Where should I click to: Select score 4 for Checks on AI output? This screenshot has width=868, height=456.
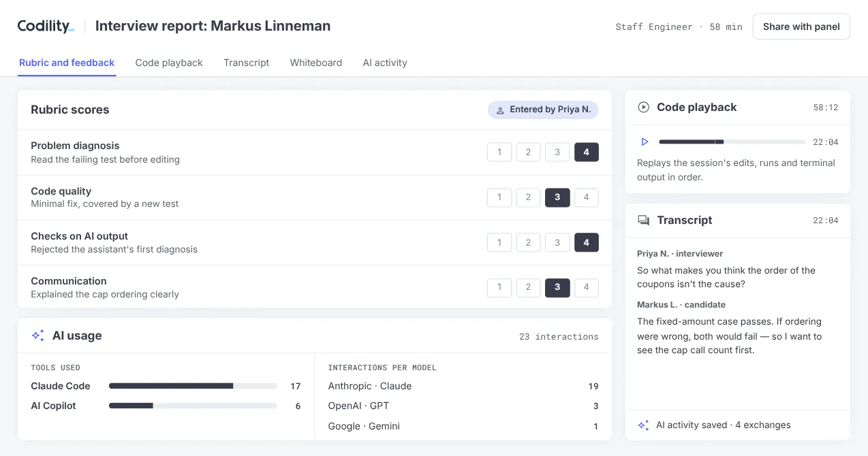[x=587, y=242]
